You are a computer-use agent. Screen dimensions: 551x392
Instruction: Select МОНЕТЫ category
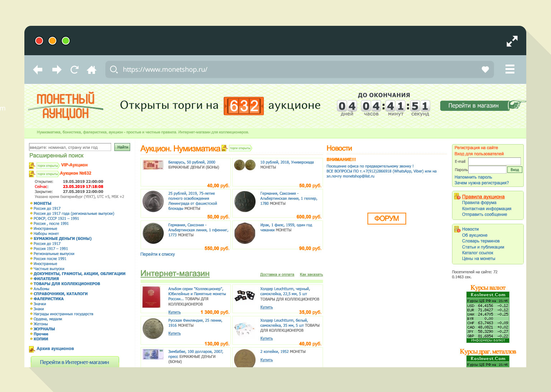(x=42, y=203)
